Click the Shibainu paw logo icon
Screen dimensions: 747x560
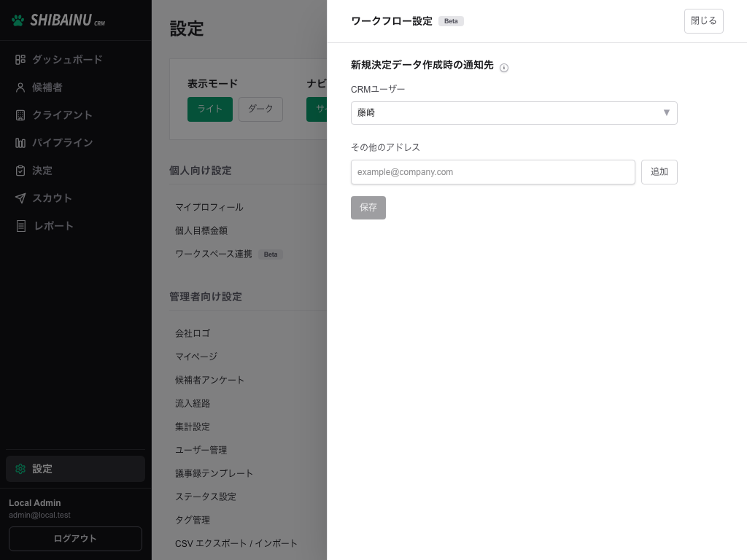pos(18,20)
